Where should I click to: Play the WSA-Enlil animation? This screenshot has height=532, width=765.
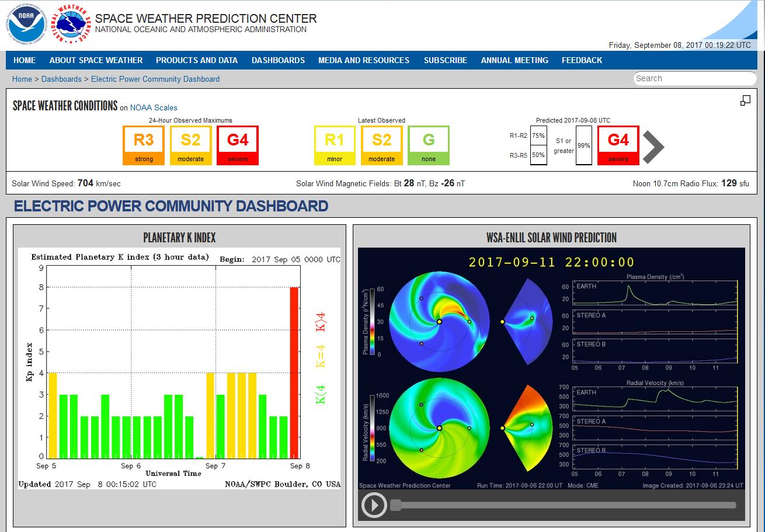tap(374, 505)
